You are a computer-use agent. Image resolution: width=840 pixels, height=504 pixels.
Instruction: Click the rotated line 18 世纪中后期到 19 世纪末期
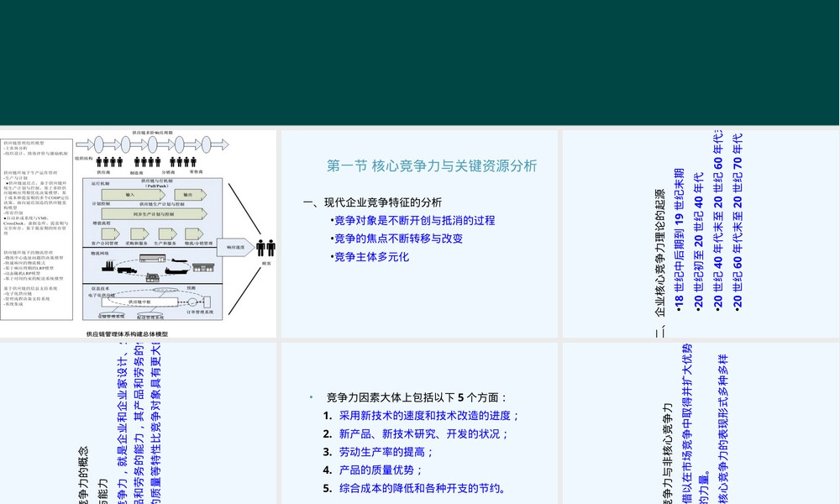point(680,240)
